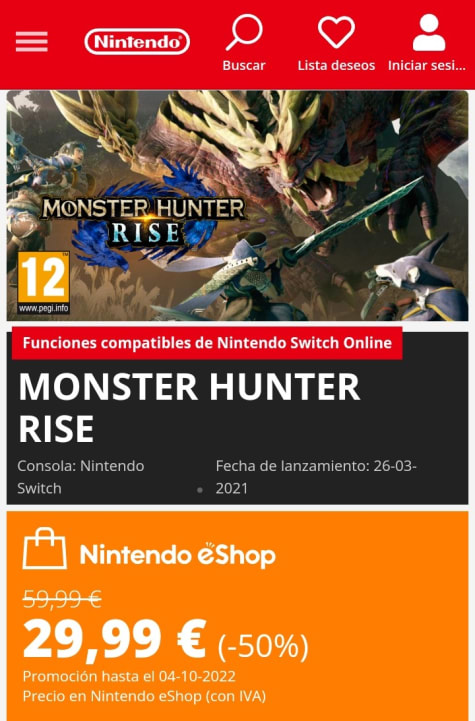
Task: Open Funciones compatibles de Nintendo Switch Online
Action: click(207, 343)
